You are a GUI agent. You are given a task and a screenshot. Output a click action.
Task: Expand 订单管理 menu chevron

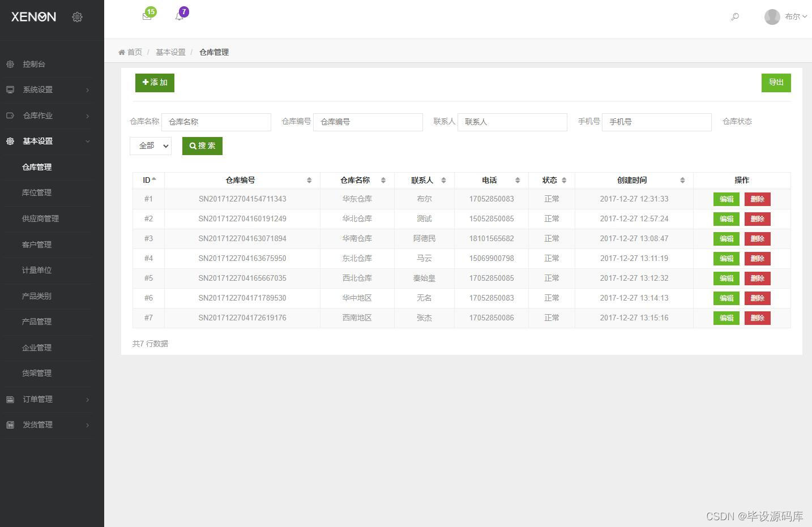tap(87, 400)
